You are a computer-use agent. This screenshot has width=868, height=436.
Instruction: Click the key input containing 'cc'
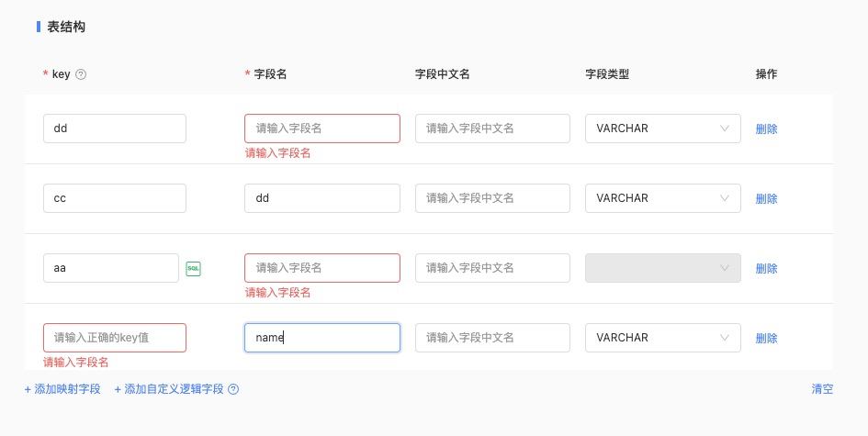tap(114, 198)
